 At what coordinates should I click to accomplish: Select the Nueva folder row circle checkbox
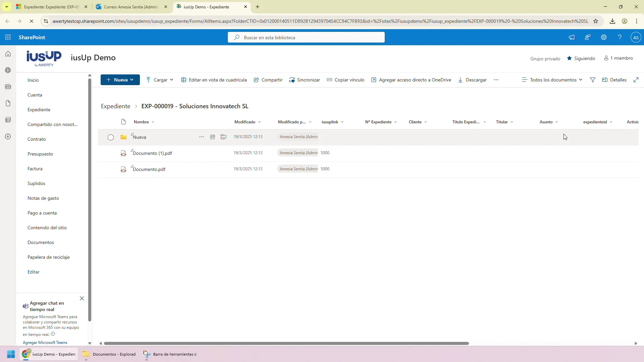pyautogui.click(x=111, y=137)
